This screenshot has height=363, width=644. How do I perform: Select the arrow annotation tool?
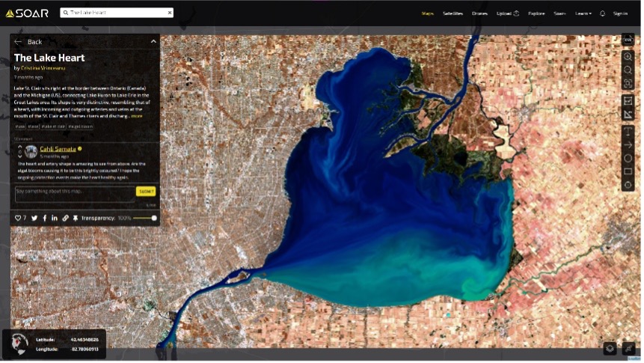[x=628, y=144]
